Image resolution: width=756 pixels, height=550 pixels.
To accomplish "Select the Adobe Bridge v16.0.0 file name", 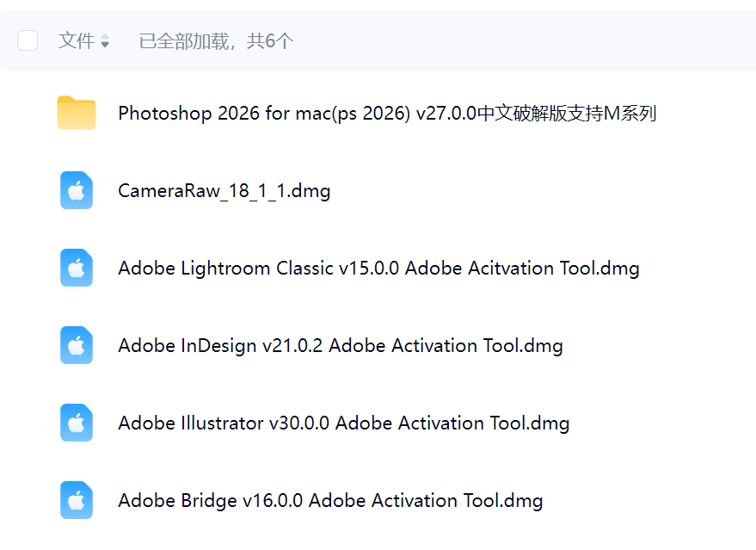I will [330, 501].
